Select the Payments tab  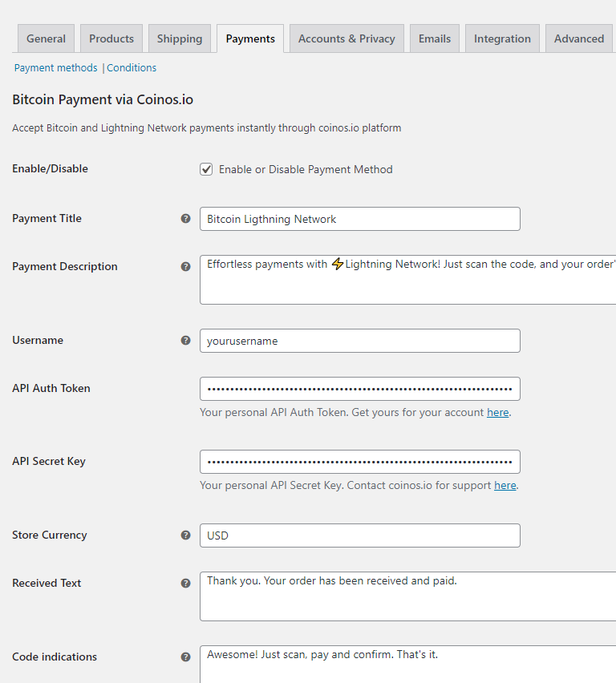(x=250, y=38)
